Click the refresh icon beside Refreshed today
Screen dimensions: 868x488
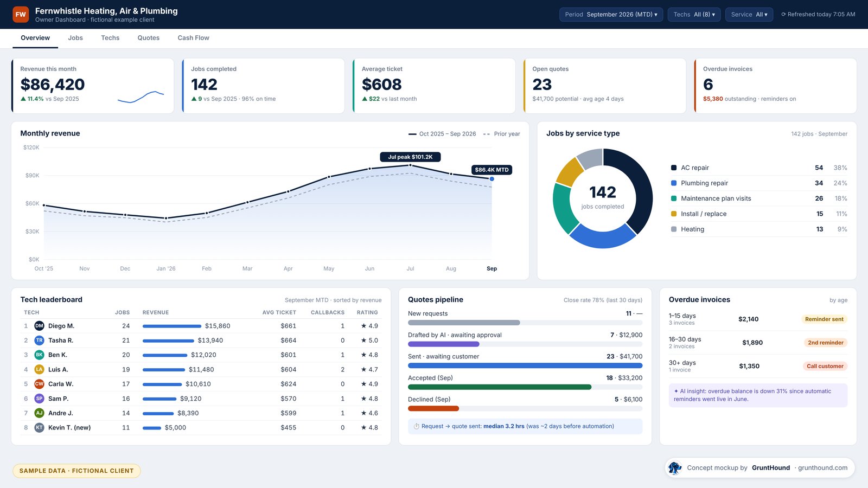[x=783, y=15]
